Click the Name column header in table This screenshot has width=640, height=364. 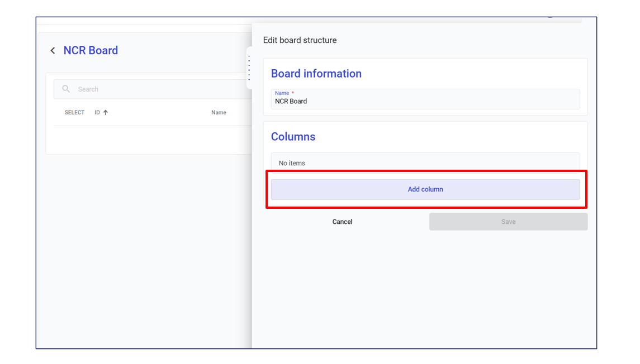(x=219, y=113)
